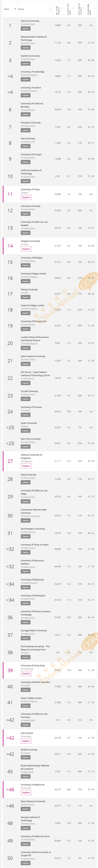Open the Peking University link
Viewport: 98px width, 868px height.
click(x=29, y=290)
